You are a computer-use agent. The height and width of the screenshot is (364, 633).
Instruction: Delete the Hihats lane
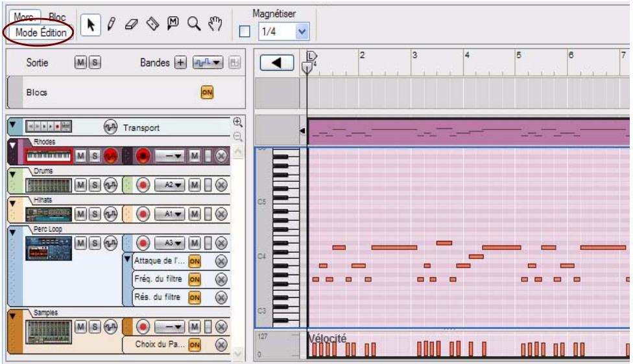(x=221, y=214)
